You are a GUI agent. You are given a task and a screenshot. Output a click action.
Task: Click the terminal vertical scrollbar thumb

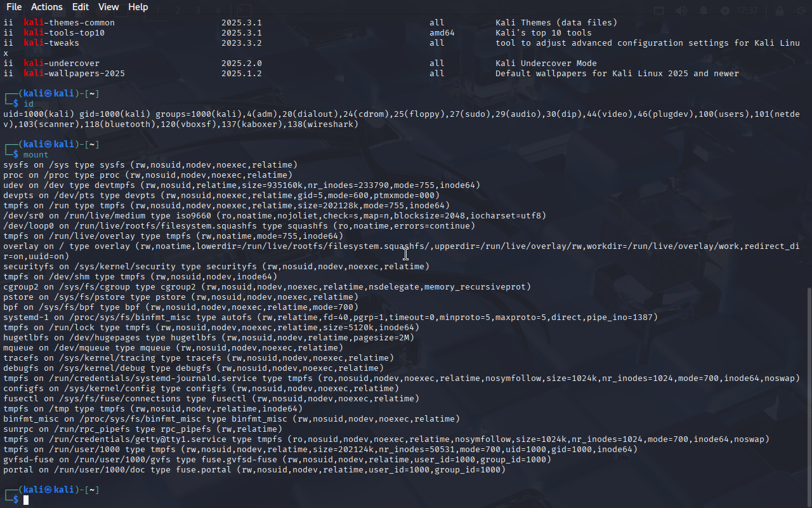(x=809, y=397)
